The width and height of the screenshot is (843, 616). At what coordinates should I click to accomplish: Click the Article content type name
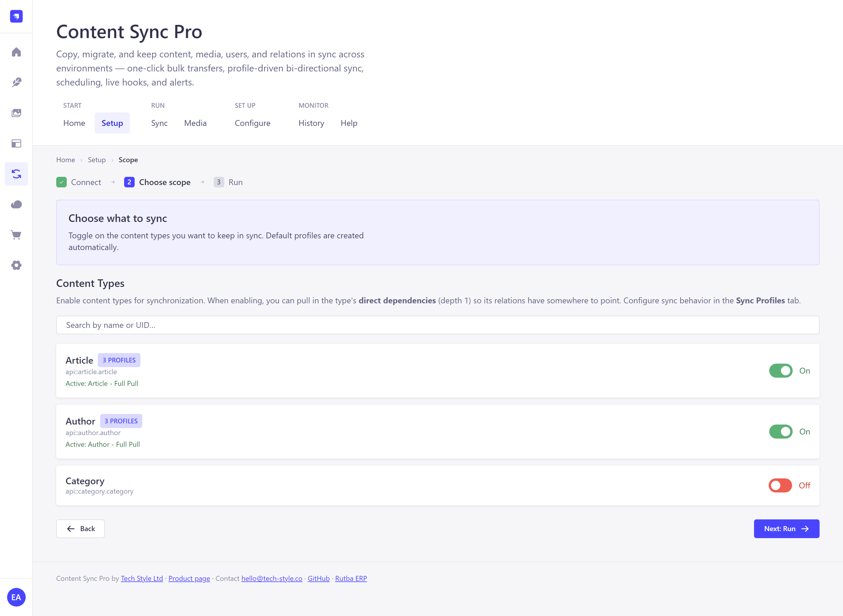(79, 360)
